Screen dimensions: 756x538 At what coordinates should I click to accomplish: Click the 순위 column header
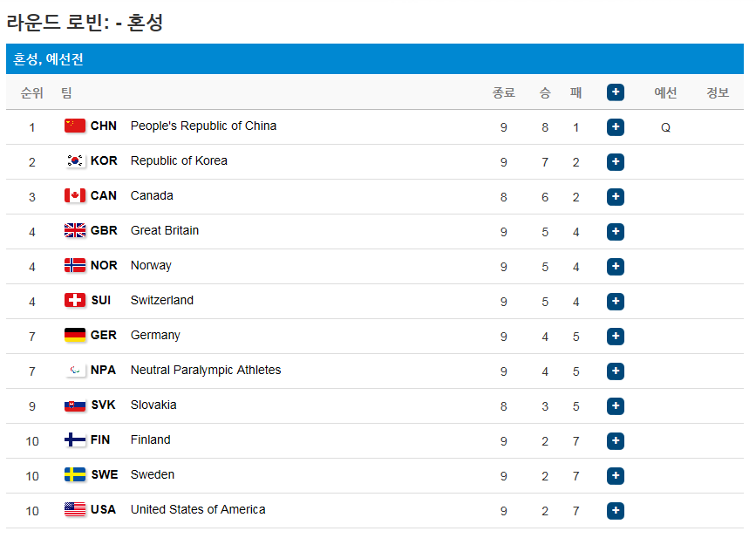tap(31, 92)
